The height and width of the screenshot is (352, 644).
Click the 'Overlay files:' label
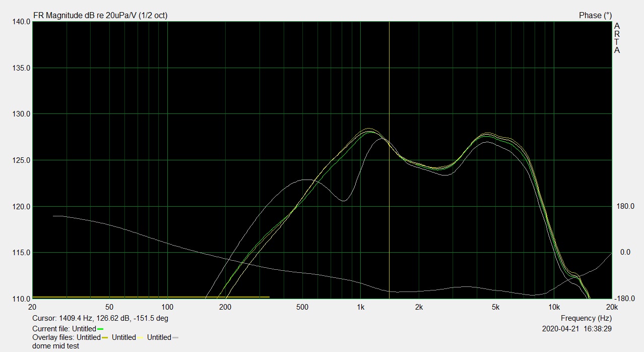54,337
